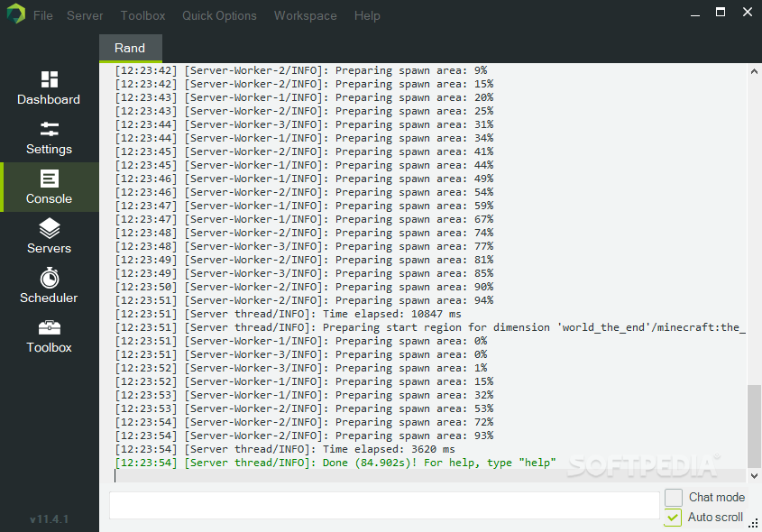Click the Time elapsed: 10847 ms line
The width and height of the screenshot is (762, 532).
coord(289,314)
